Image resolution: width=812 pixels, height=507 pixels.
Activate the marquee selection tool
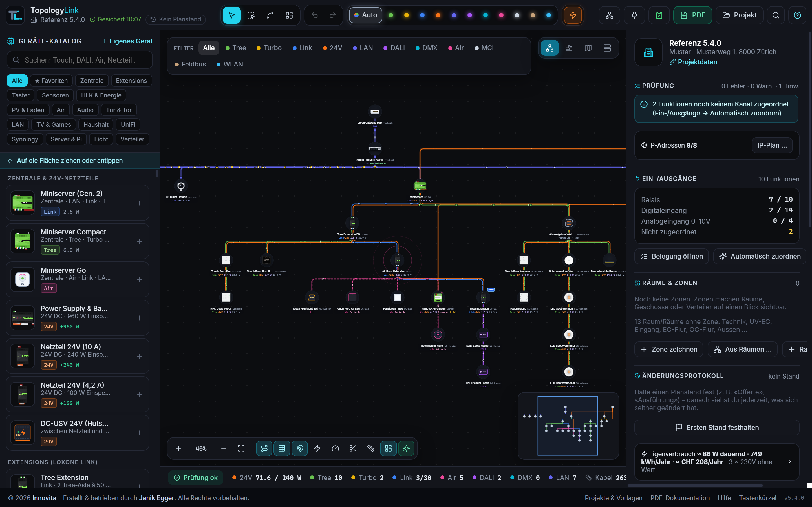pyautogui.click(x=251, y=15)
